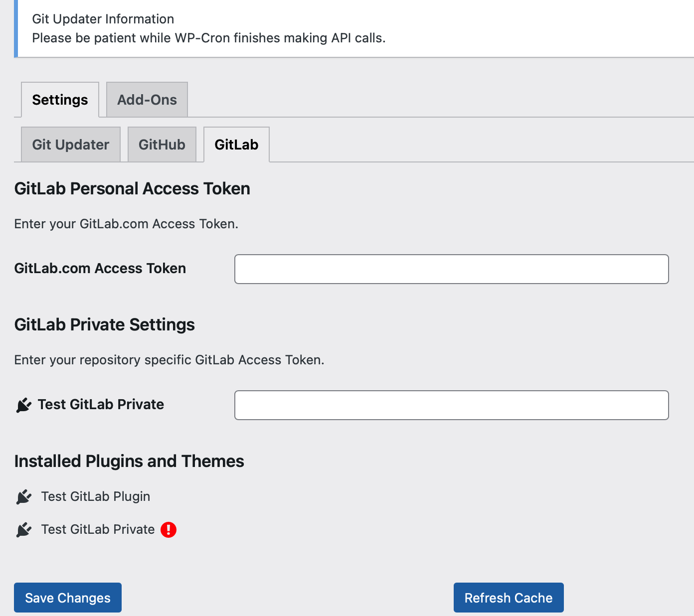Switch to the Settings tab
The image size is (694, 616).
[60, 100]
